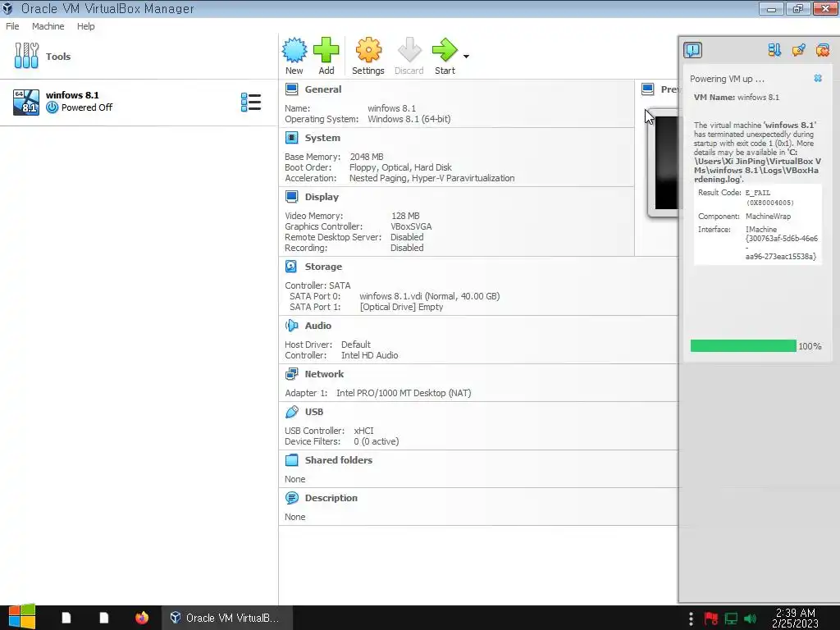Click the Powering VM up progress bar

[743, 346]
